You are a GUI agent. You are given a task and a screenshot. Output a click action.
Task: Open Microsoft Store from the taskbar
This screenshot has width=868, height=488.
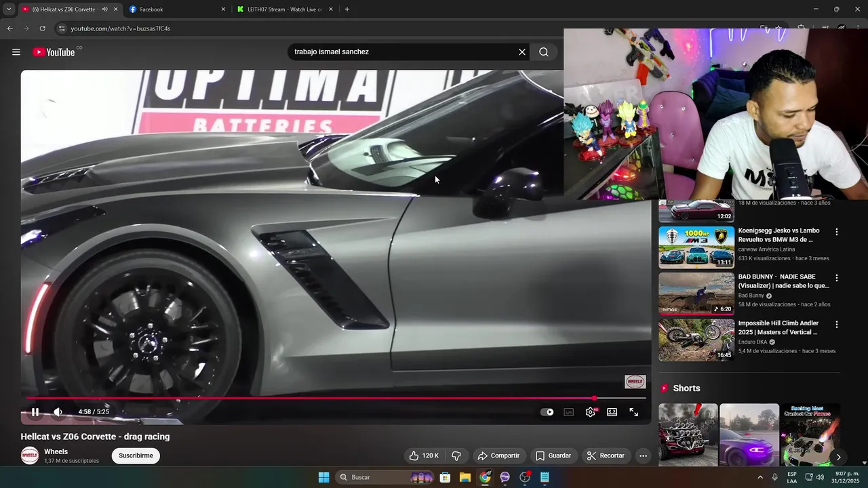click(x=446, y=477)
